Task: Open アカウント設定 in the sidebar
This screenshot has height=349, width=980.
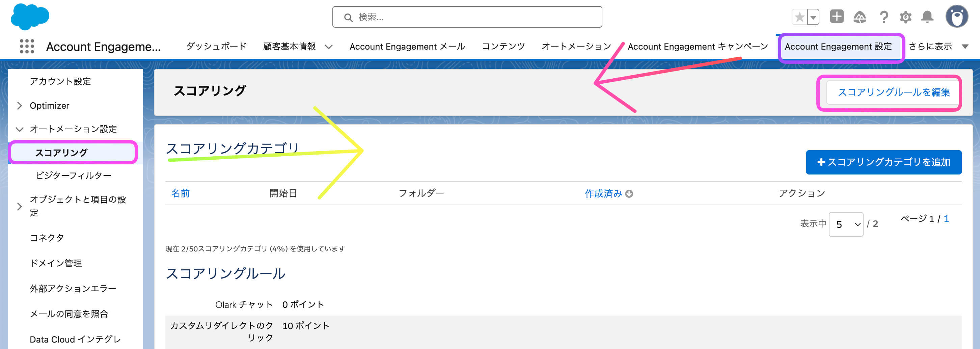Action: [x=60, y=81]
